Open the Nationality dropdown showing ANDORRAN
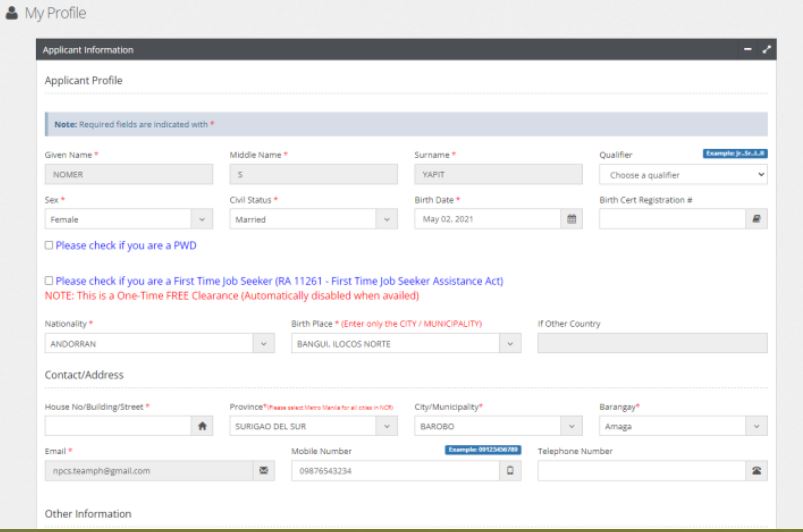This screenshot has width=803, height=532. [x=160, y=344]
